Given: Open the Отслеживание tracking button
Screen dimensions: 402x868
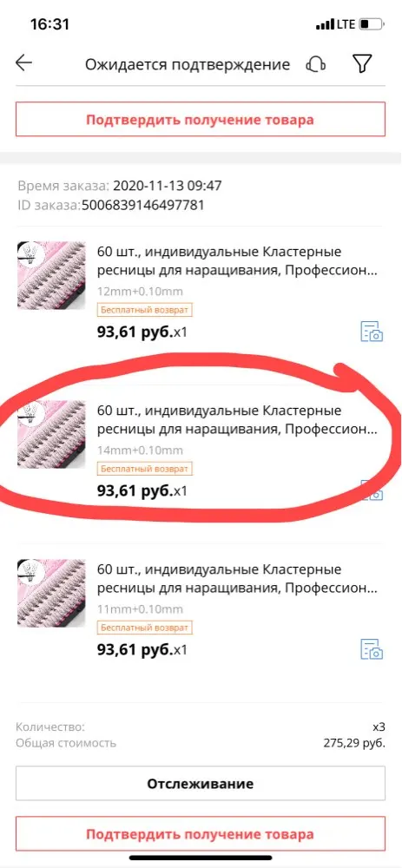Looking at the screenshot, I should (x=201, y=783).
